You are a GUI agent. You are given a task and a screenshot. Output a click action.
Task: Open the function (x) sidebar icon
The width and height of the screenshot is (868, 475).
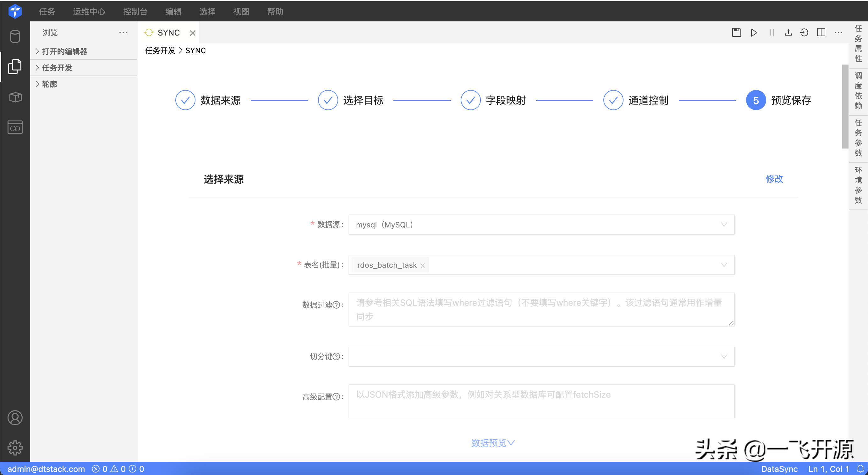coord(15,127)
